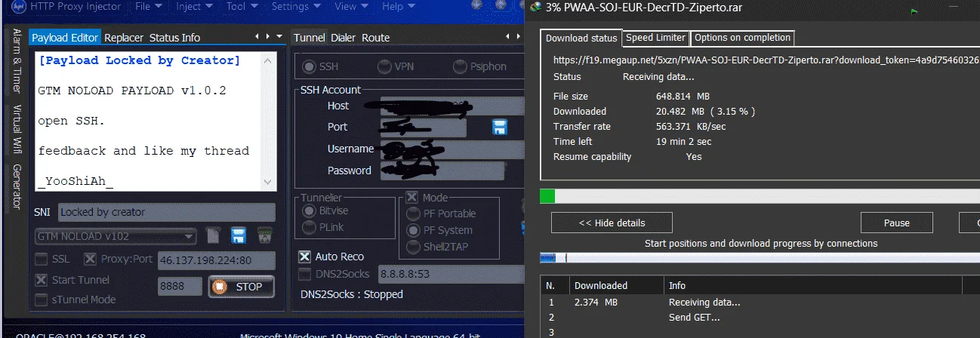The height and width of the screenshot is (338, 980).
Task: Choose PLink as tunneller
Action: [308, 227]
